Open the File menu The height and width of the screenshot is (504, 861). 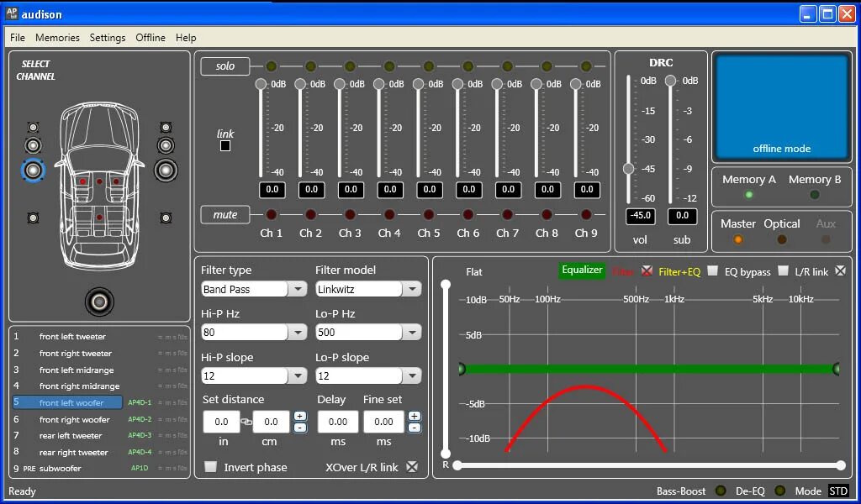click(x=18, y=37)
